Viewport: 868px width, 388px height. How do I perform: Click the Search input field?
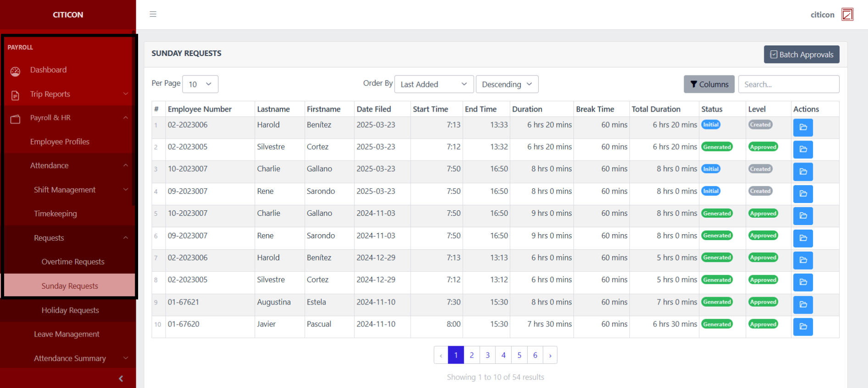788,84
